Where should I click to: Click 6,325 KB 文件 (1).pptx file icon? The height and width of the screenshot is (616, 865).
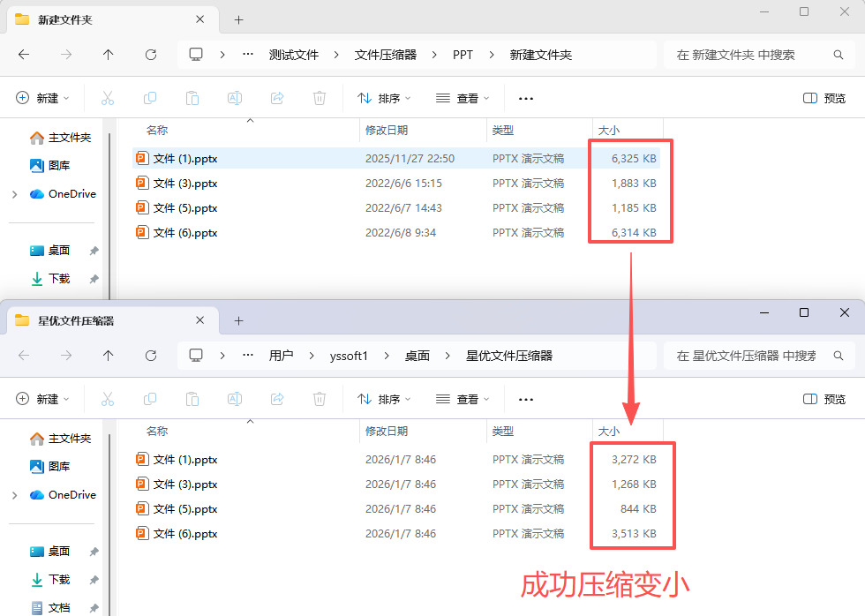(142, 158)
